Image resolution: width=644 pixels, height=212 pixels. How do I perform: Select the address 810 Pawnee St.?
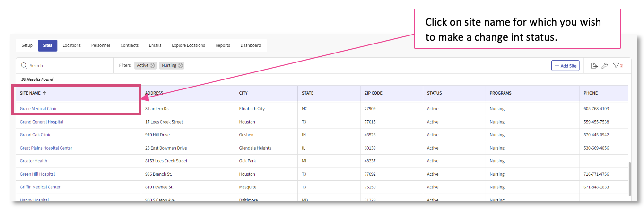tap(159, 187)
